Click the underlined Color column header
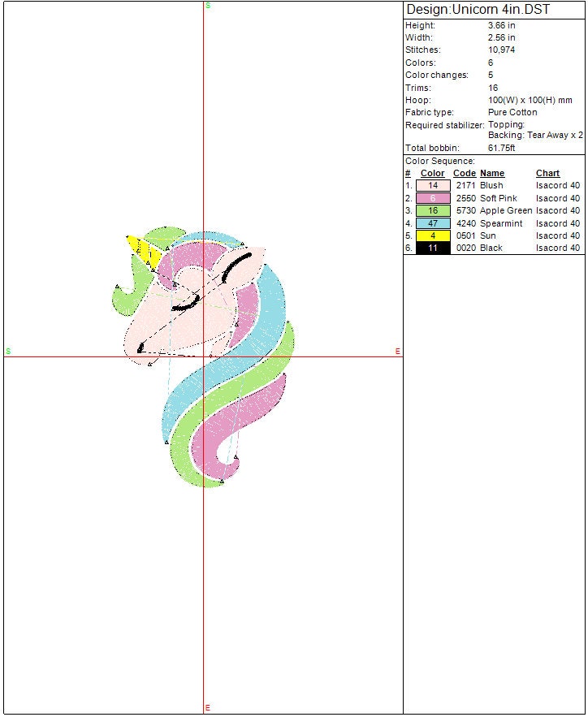The width and height of the screenshot is (588, 717). click(x=432, y=173)
